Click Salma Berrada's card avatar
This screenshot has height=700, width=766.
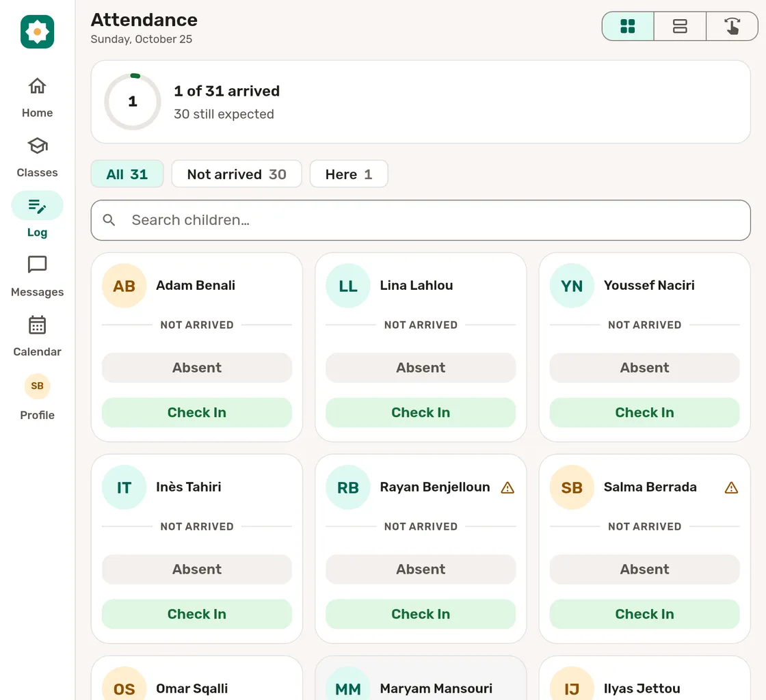(572, 487)
